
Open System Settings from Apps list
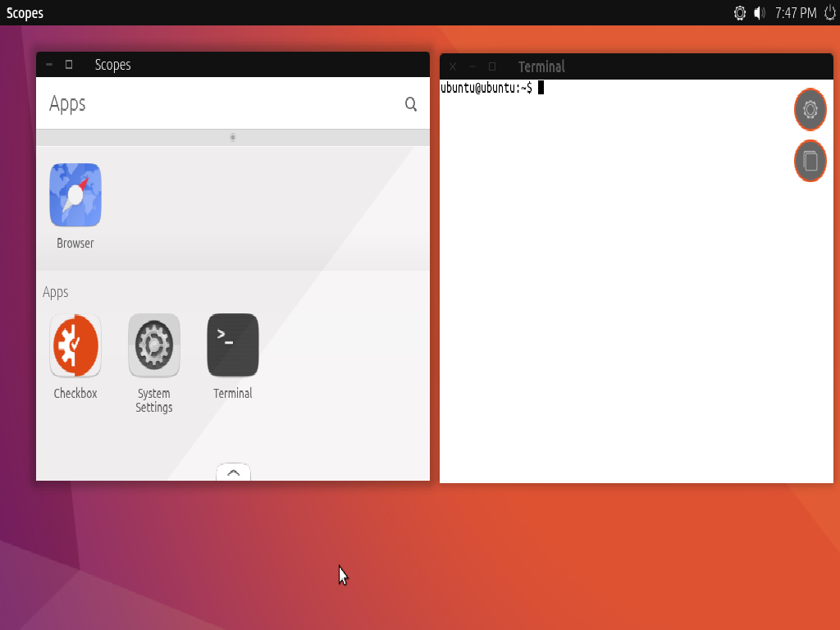tap(153, 345)
